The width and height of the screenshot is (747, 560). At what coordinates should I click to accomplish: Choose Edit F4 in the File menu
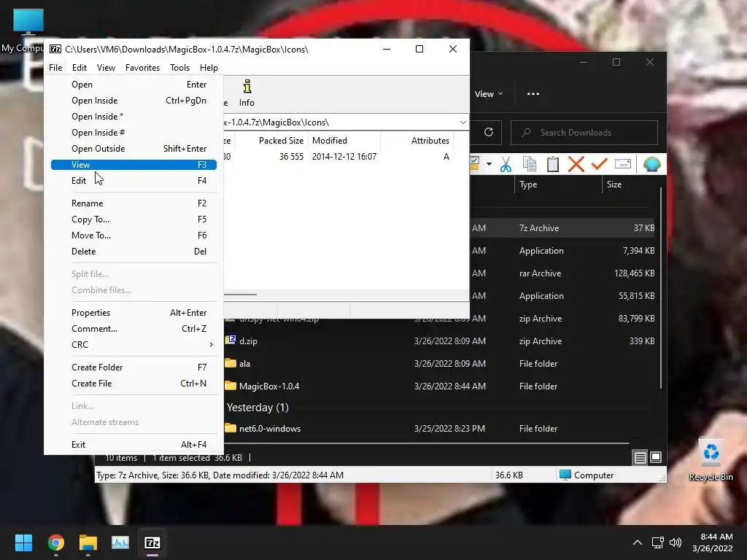[x=133, y=181]
